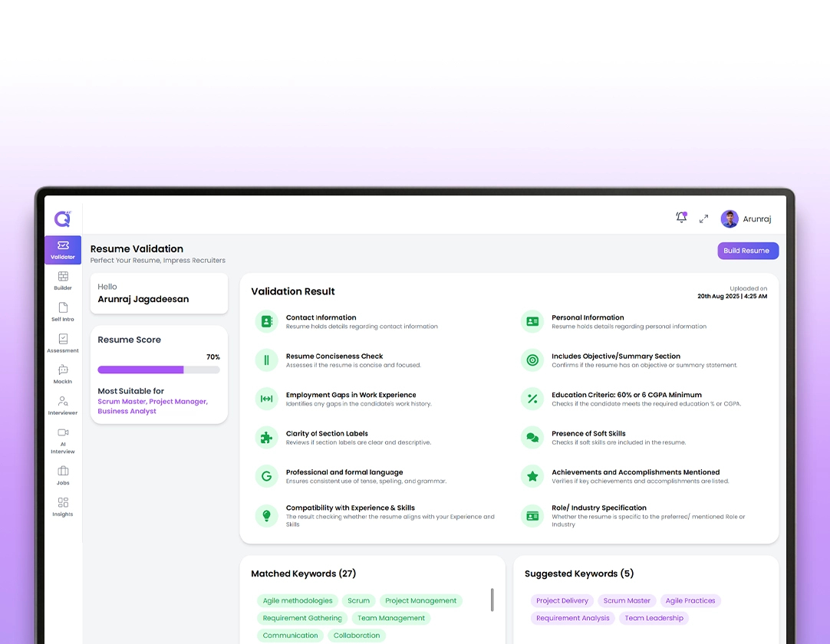
Task: Open the Assessment sidebar item
Action: click(x=63, y=343)
